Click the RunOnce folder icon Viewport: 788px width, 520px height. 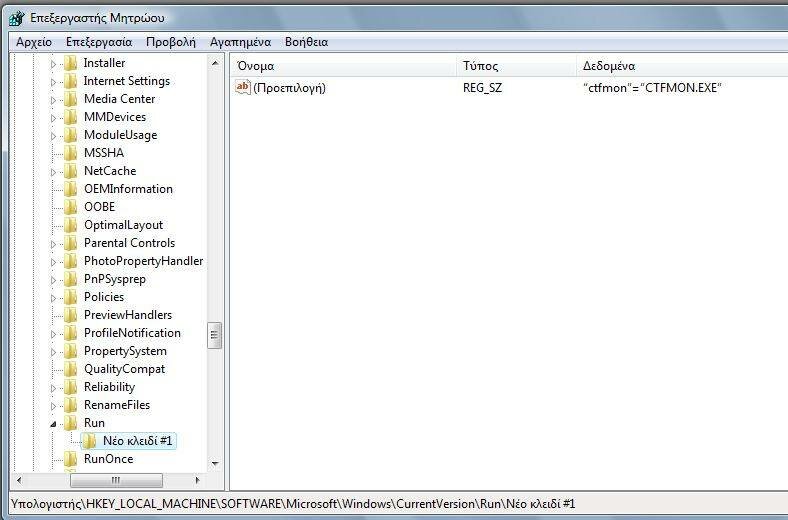pyautogui.click(x=70, y=459)
